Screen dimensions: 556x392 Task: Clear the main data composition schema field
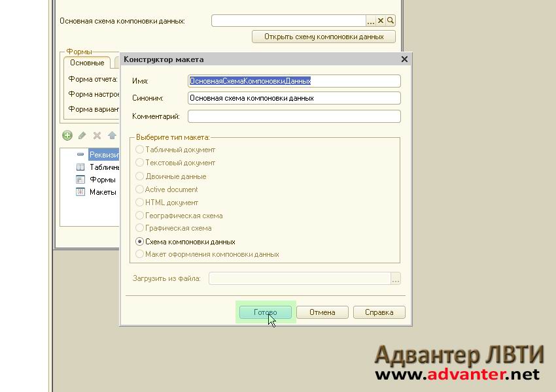(x=382, y=21)
